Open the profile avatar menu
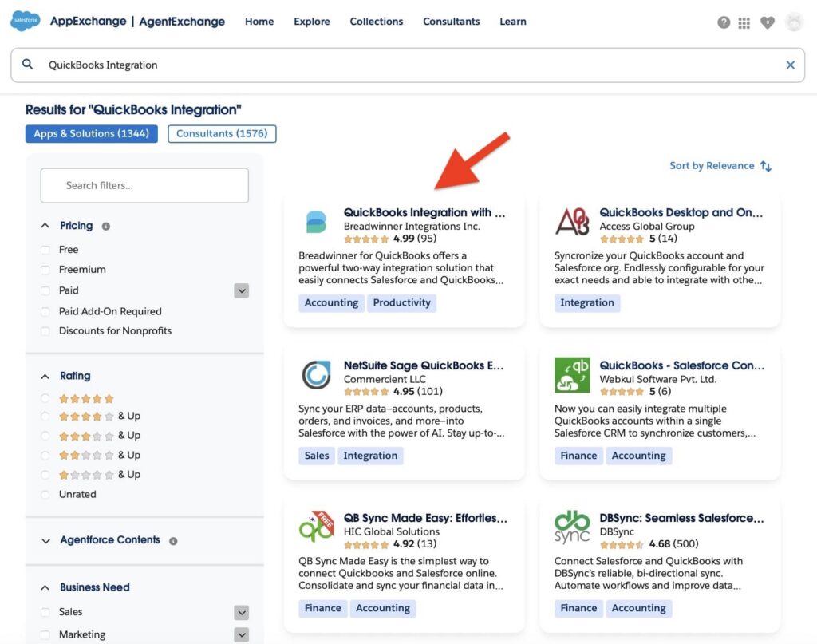 794,22
